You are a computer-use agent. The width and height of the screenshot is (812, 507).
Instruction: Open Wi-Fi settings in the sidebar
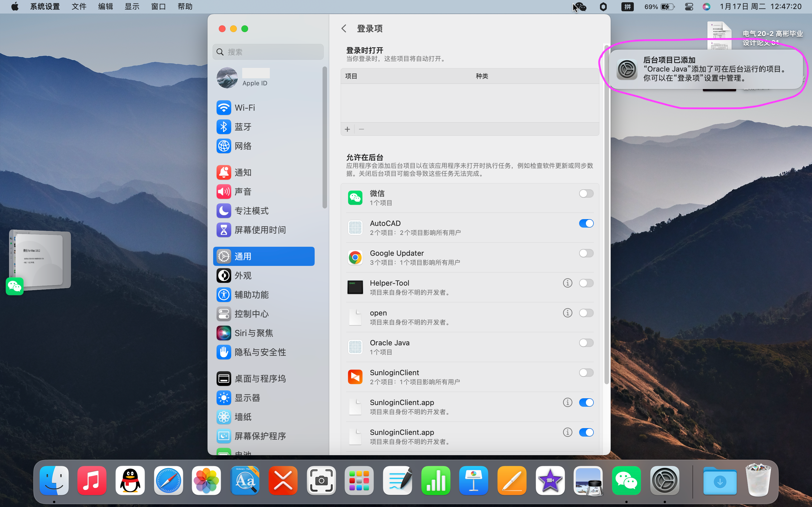[x=245, y=108]
